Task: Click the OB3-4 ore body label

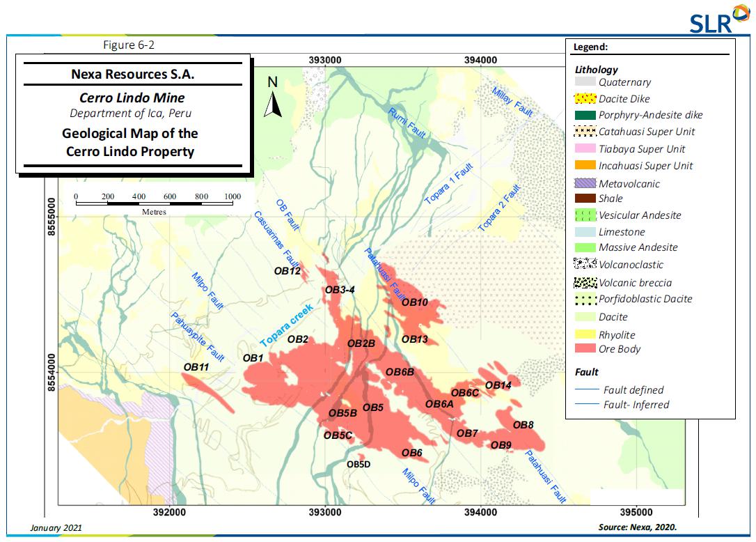Action: tap(340, 290)
